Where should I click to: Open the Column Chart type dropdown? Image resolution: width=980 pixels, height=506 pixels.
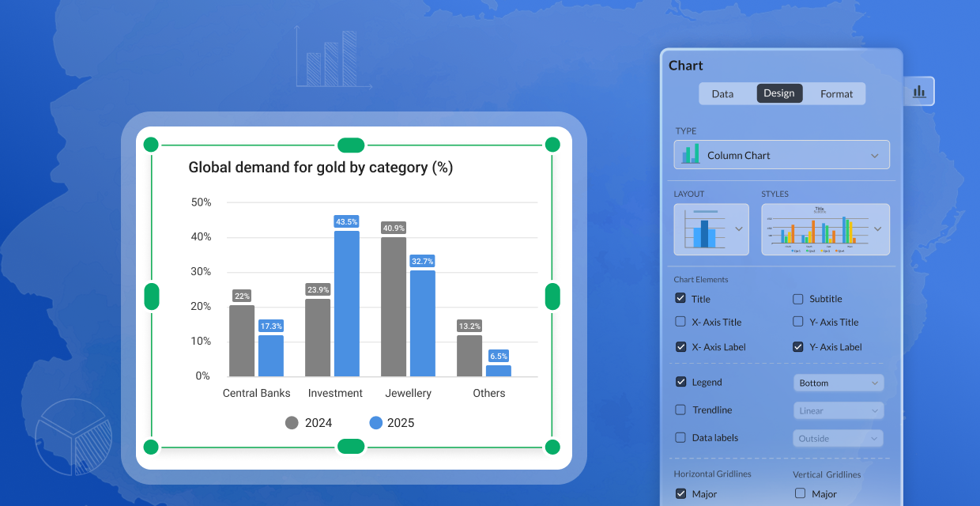coord(874,156)
